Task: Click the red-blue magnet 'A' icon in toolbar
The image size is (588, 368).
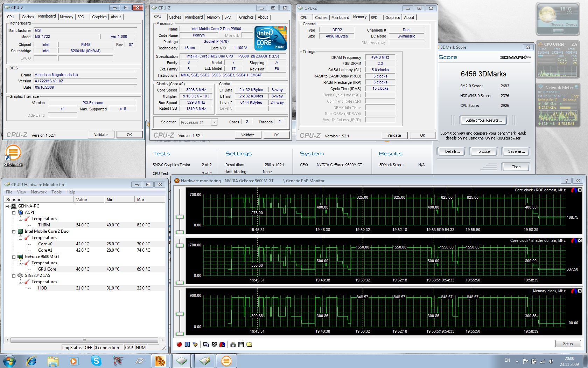Action: (222, 345)
